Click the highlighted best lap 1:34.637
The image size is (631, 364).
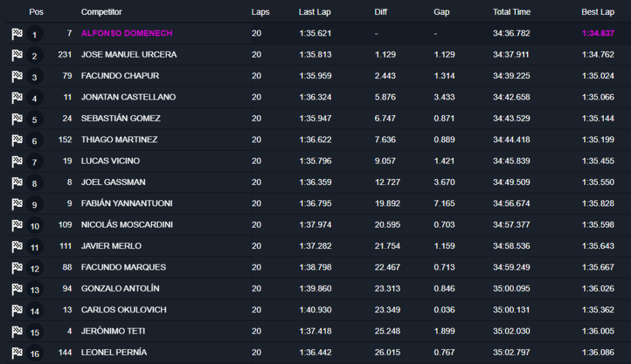click(x=598, y=33)
